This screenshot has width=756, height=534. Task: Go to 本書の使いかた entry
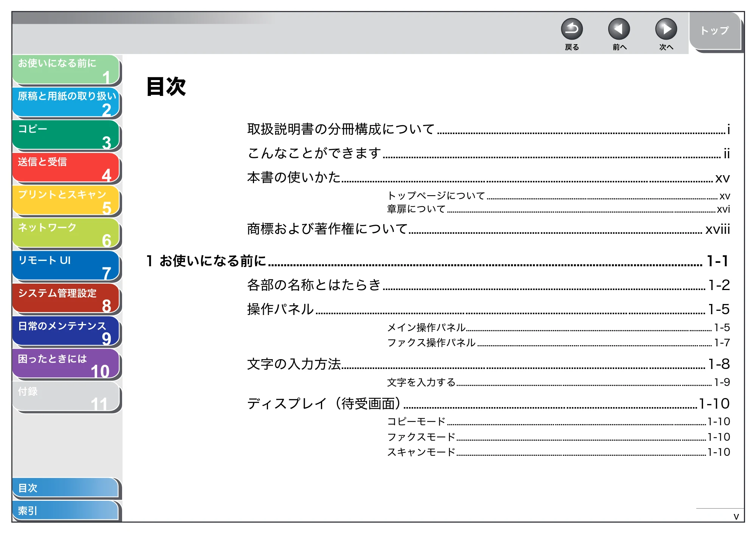click(x=488, y=177)
